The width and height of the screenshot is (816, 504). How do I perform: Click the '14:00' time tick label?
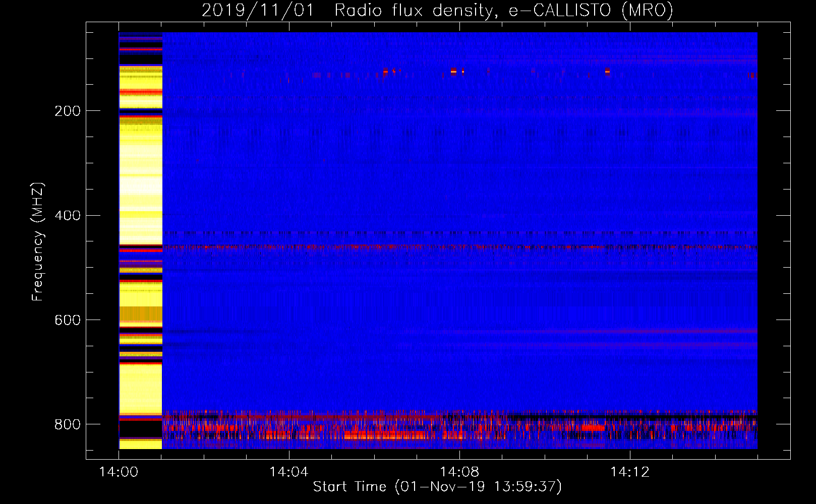tap(119, 472)
